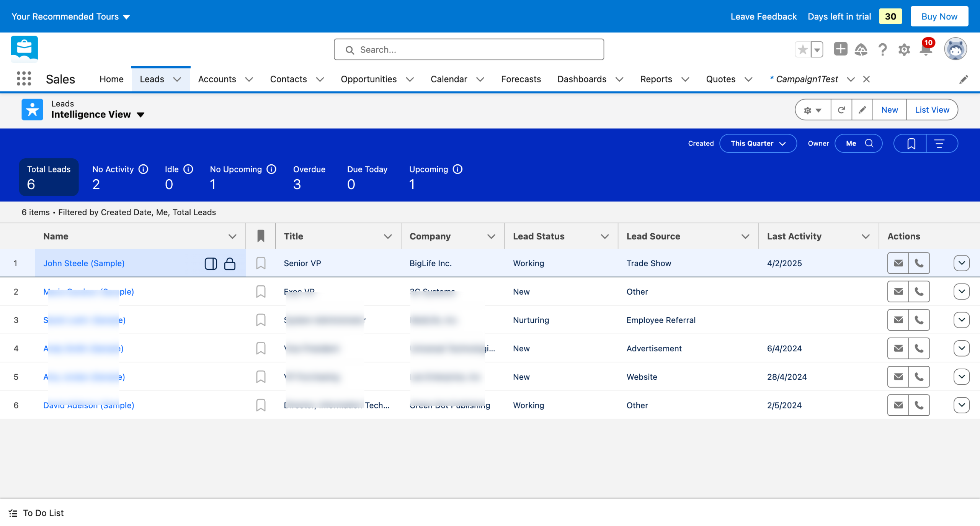Switch to the Opportunities tab
The image size is (980, 526).
(369, 79)
